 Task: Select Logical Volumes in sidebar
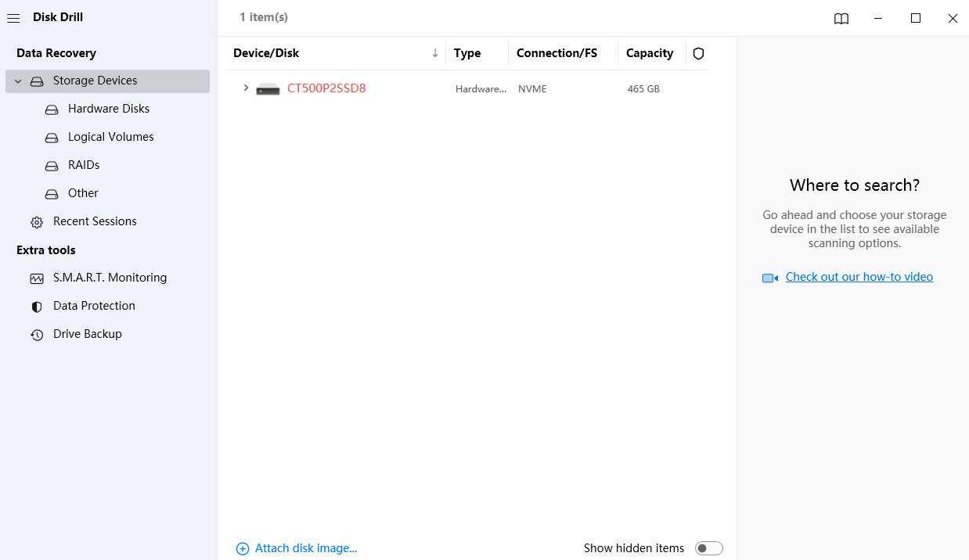[111, 137]
